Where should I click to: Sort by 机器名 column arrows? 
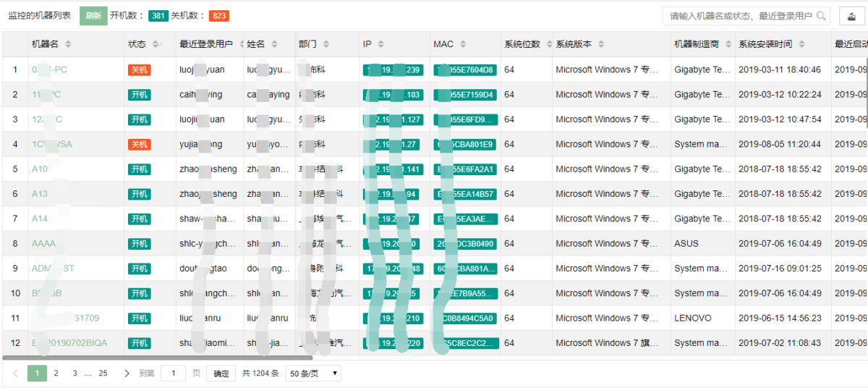(68, 44)
